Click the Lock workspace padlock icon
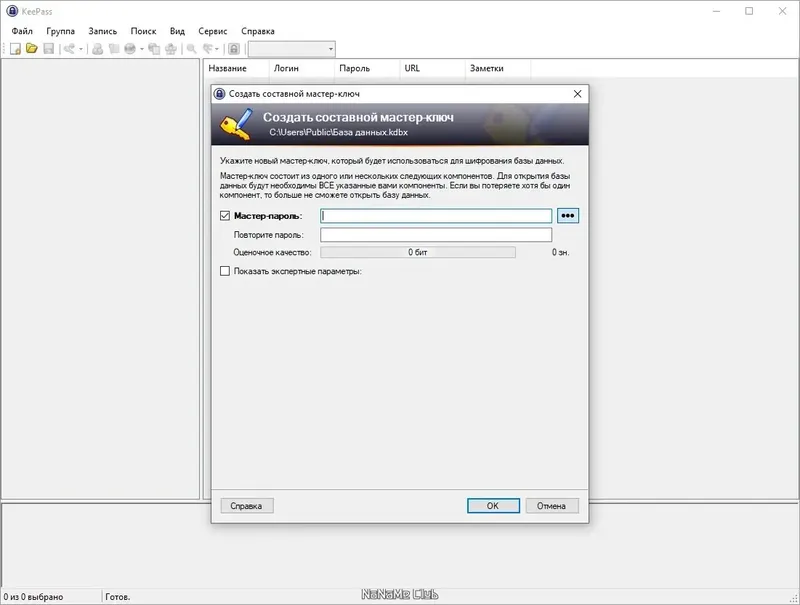 [x=234, y=49]
